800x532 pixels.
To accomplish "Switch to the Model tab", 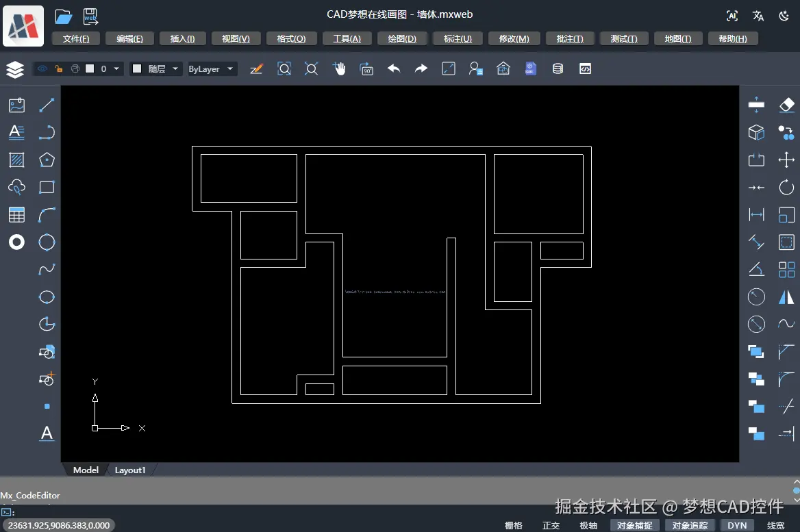I will coord(86,470).
